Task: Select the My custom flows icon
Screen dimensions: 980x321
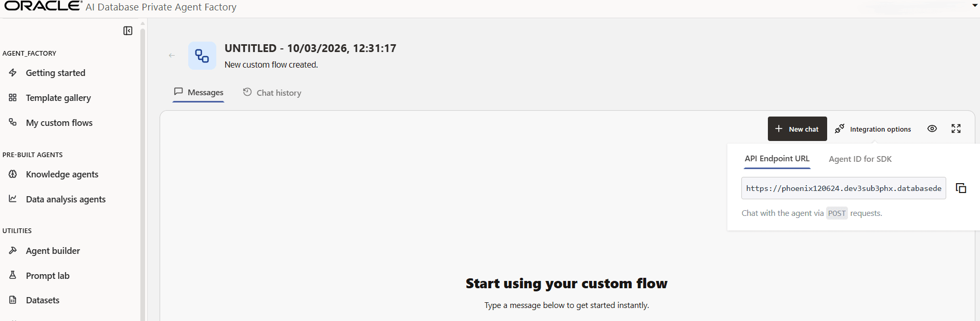Action: point(12,122)
